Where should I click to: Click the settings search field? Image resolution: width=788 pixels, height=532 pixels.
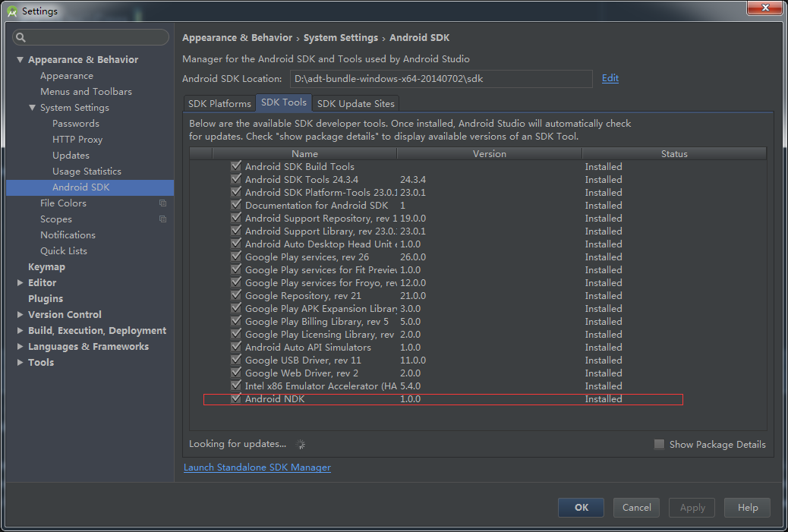click(90, 37)
